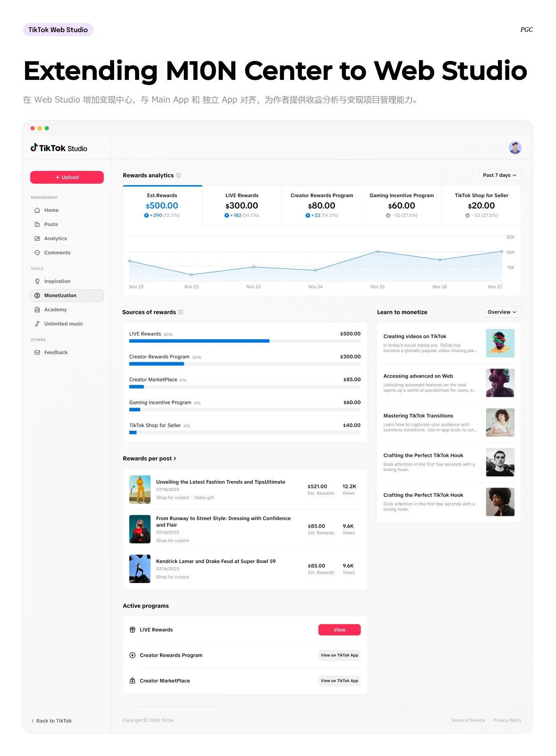Viewport: 556px width, 756px height.
Task: Open Mastering TikTok Transitions article image
Action: pyautogui.click(x=500, y=422)
